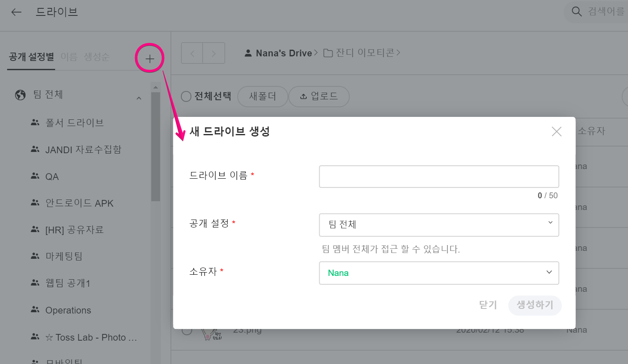Click the plus icon to add drive

(150, 58)
